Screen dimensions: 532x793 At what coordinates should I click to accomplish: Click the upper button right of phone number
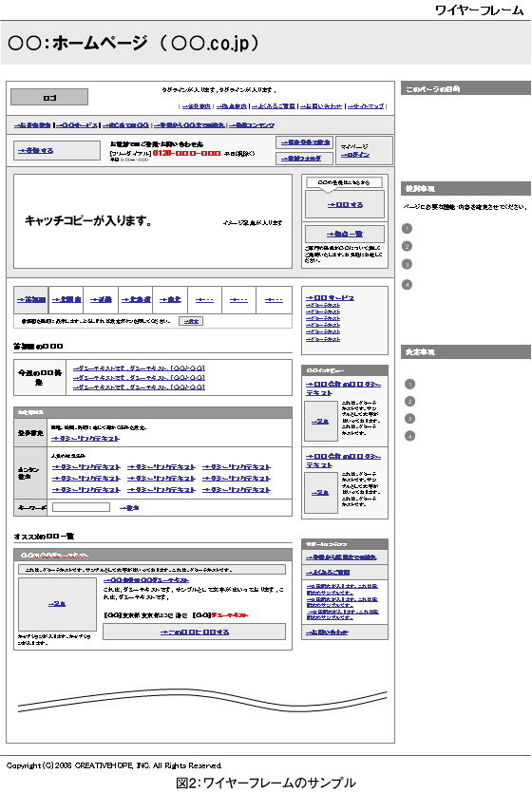point(304,142)
